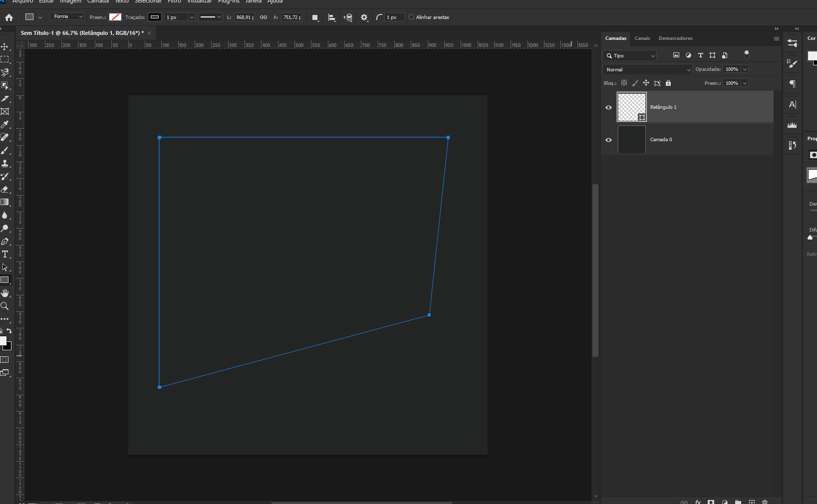Select the Move tool
Image resolution: width=817 pixels, height=504 pixels.
5,46
